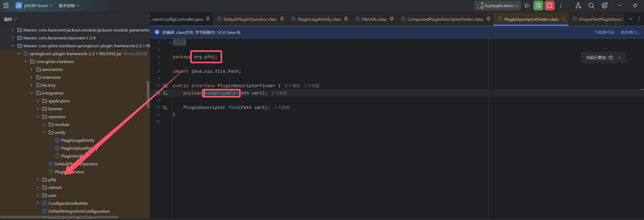The image size is (644, 220).
Task: Switch to the FileUtils.class tab
Action: click(374, 19)
